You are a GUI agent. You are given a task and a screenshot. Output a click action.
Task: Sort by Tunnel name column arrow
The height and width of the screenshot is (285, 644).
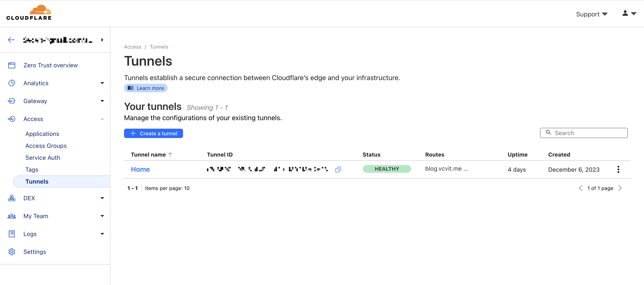tap(170, 155)
